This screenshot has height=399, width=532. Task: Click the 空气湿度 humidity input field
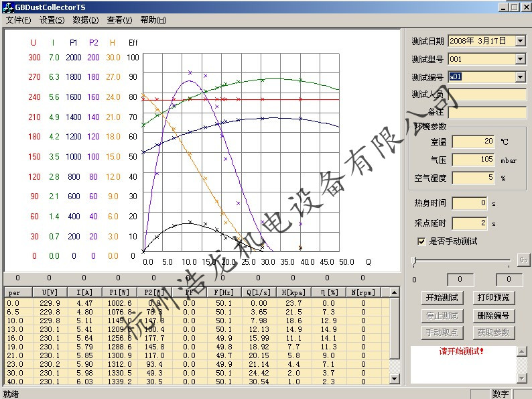coord(474,178)
